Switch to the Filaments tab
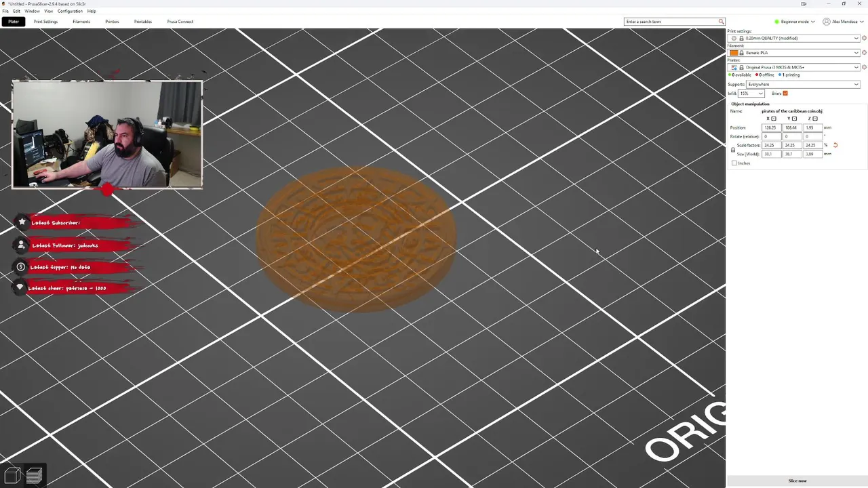This screenshot has width=868, height=488. tap(81, 22)
